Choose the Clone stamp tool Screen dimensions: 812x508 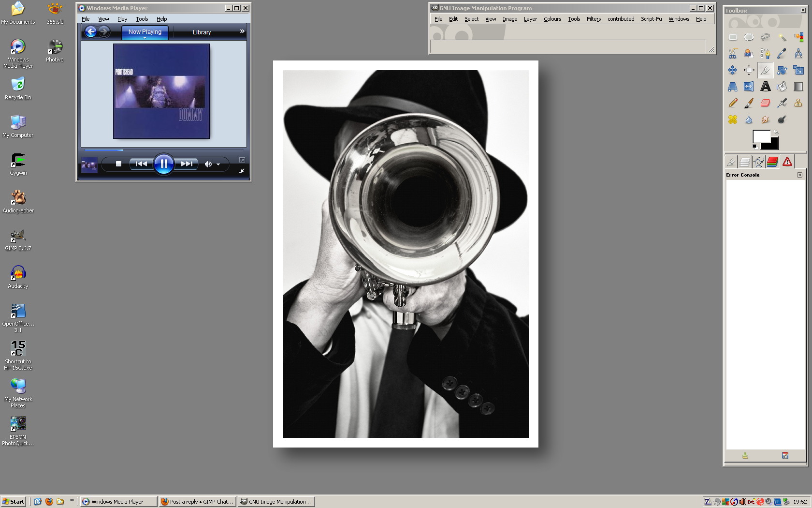click(x=798, y=103)
